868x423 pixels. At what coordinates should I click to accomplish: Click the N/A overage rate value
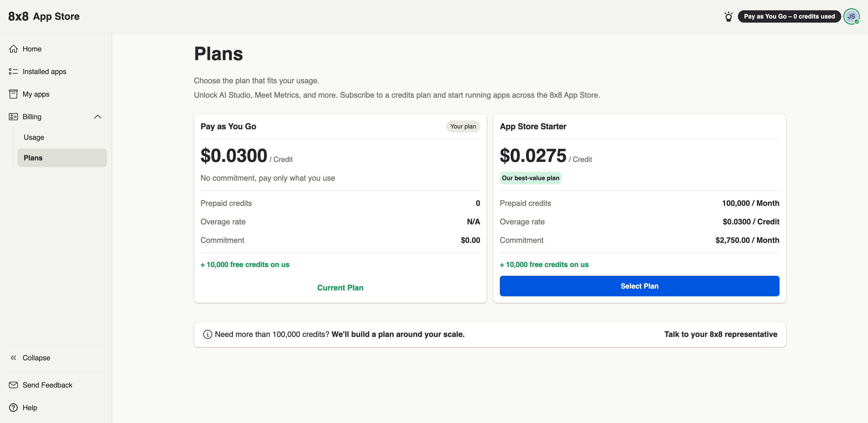pyautogui.click(x=473, y=222)
